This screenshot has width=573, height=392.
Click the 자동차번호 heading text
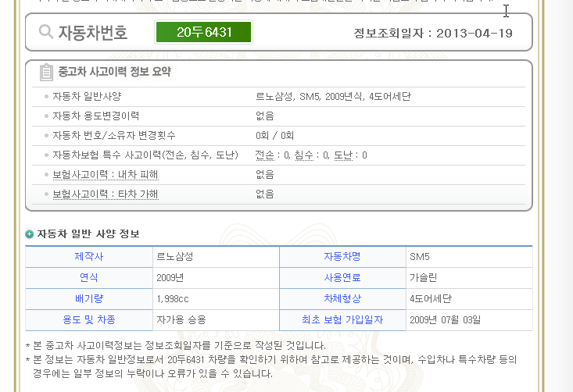pyautogui.click(x=93, y=33)
